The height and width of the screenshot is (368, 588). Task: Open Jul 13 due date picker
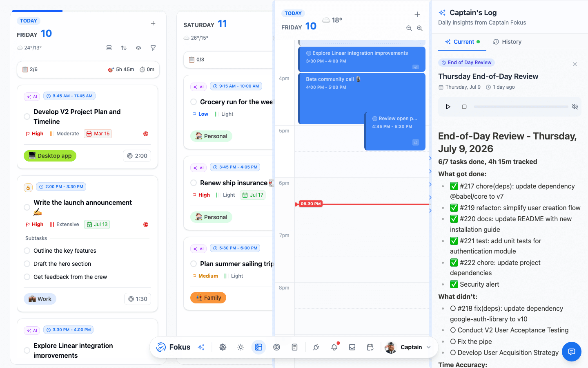point(97,224)
